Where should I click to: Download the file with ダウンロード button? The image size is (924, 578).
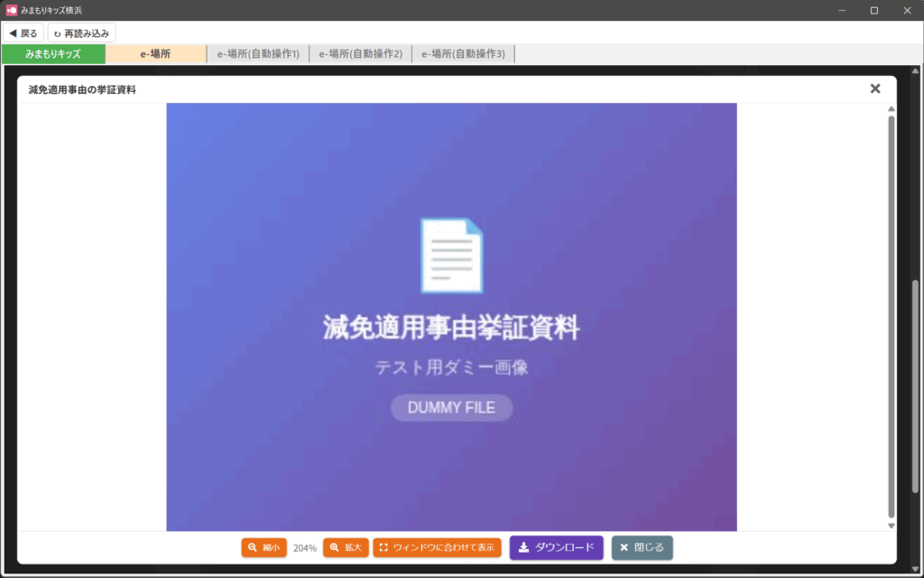pyautogui.click(x=556, y=547)
